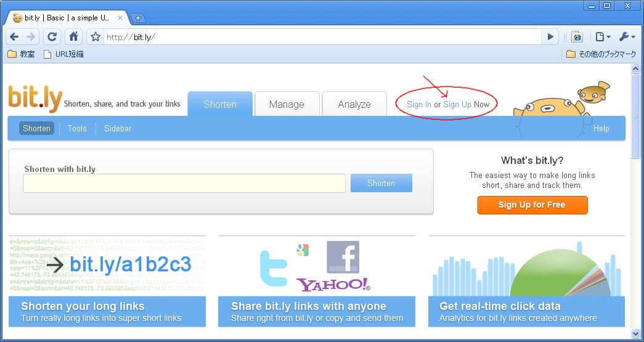Open the wrench tools menu dropdown

click(626, 37)
